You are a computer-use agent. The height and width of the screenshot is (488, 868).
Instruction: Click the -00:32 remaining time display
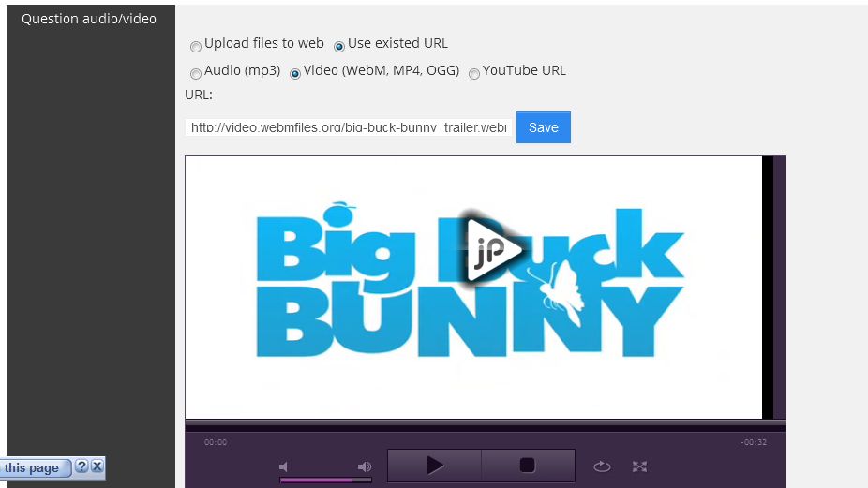tap(754, 442)
